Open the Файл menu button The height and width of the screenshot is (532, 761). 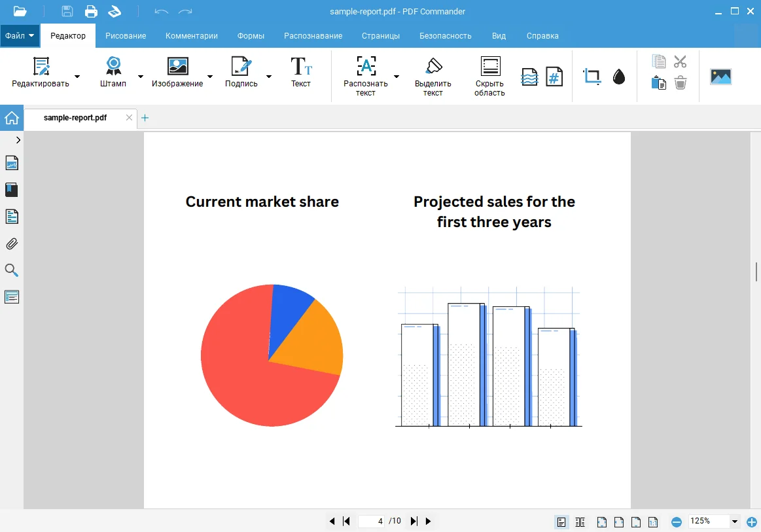point(20,36)
